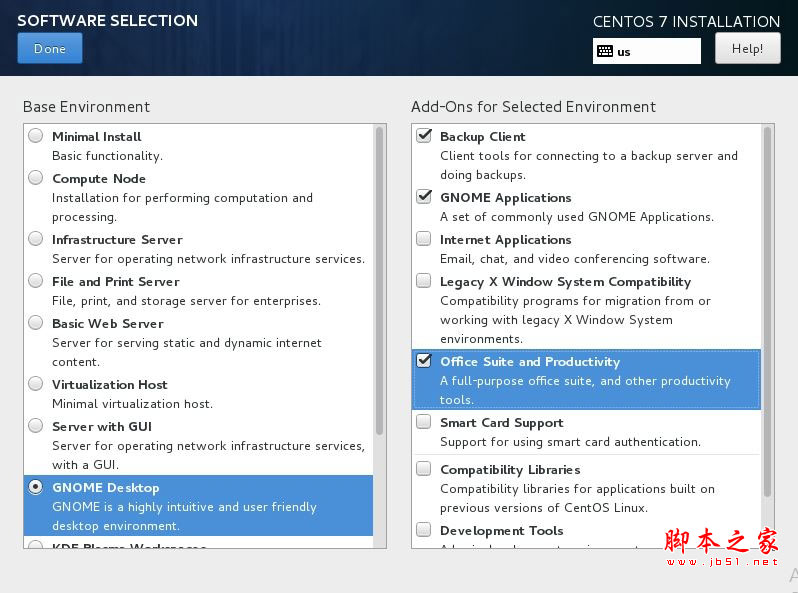Select Infrastructure Server radio option
Viewport: 798px width, 593px height.
[x=36, y=239]
